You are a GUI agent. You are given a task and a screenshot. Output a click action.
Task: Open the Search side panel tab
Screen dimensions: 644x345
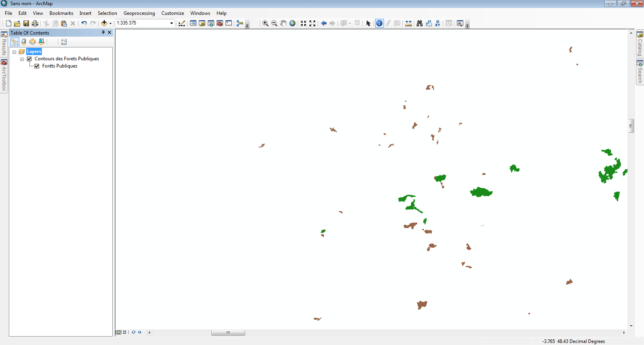click(640, 72)
